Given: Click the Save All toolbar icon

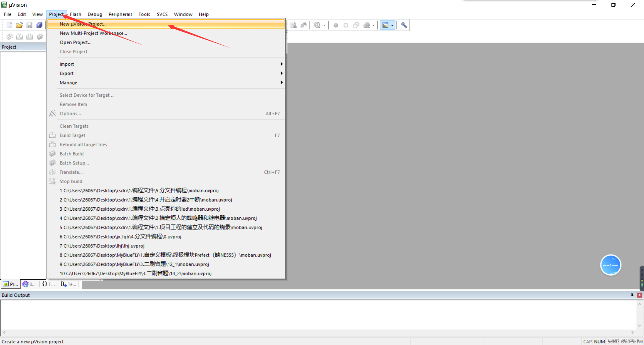Looking at the screenshot, I should tap(40, 25).
